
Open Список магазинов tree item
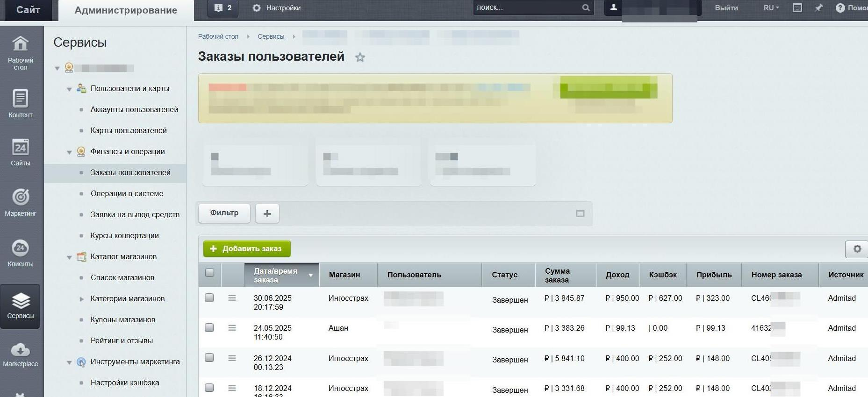tap(122, 277)
